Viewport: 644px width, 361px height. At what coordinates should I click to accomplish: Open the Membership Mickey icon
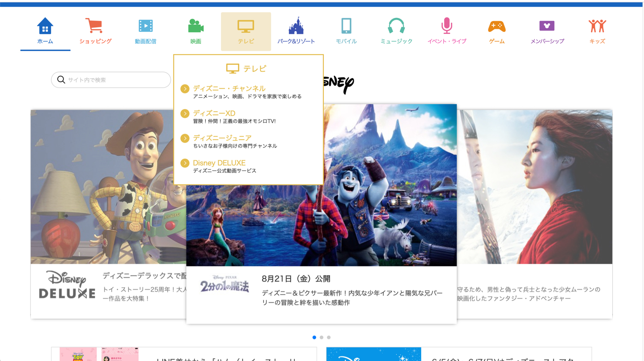[547, 26]
